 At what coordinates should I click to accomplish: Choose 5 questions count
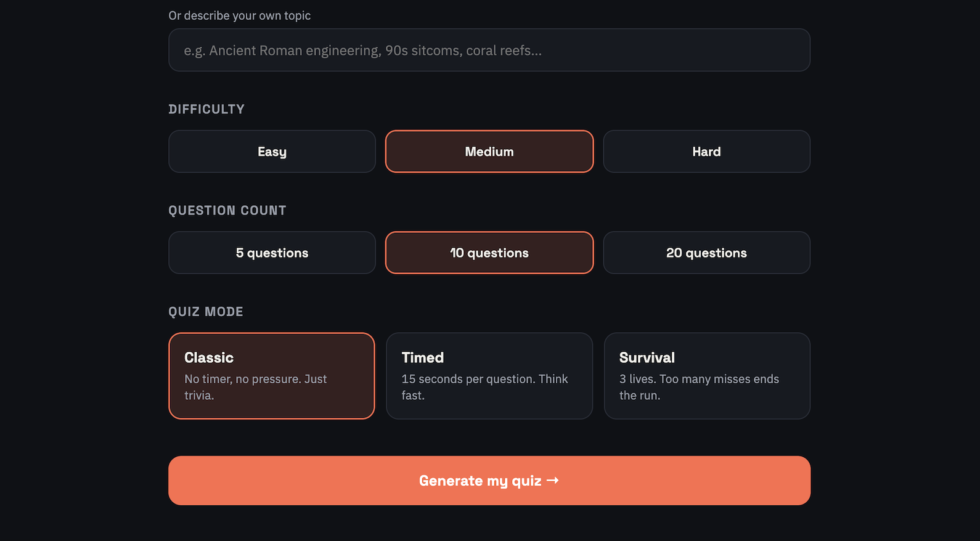(x=272, y=253)
